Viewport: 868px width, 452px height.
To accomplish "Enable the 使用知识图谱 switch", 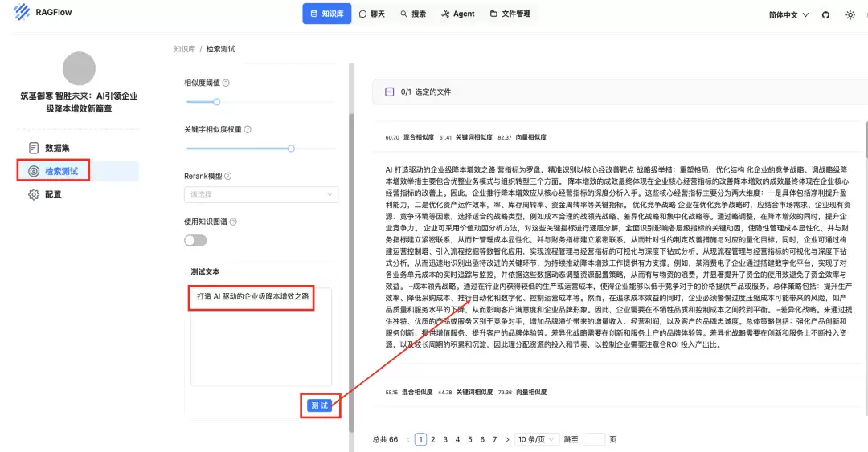I will (195, 240).
